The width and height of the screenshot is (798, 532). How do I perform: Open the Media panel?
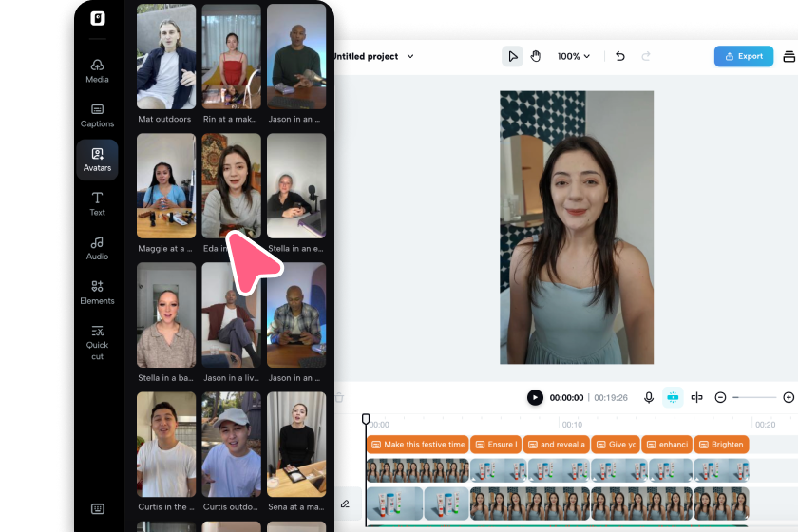(x=97, y=70)
